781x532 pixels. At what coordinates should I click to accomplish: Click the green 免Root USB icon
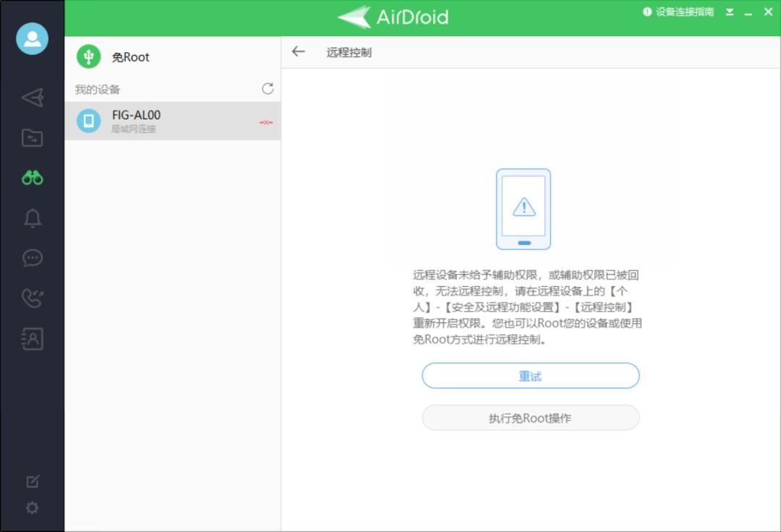tap(88, 56)
